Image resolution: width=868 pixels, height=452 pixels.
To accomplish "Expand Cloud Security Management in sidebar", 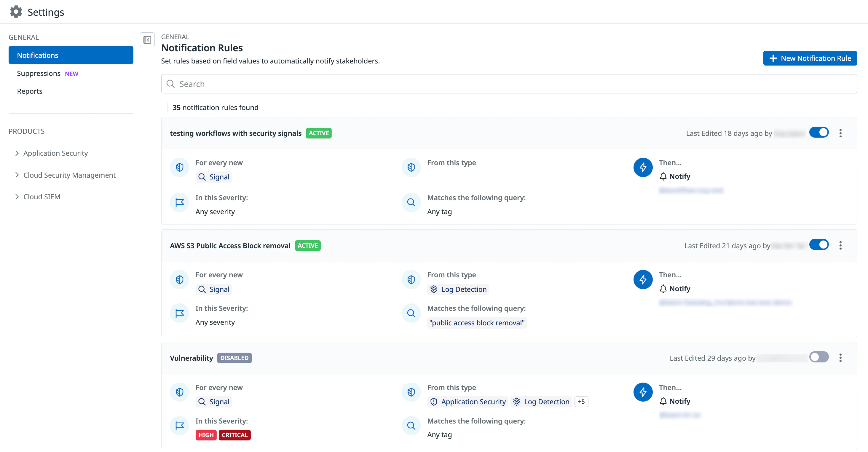I will [x=65, y=175].
